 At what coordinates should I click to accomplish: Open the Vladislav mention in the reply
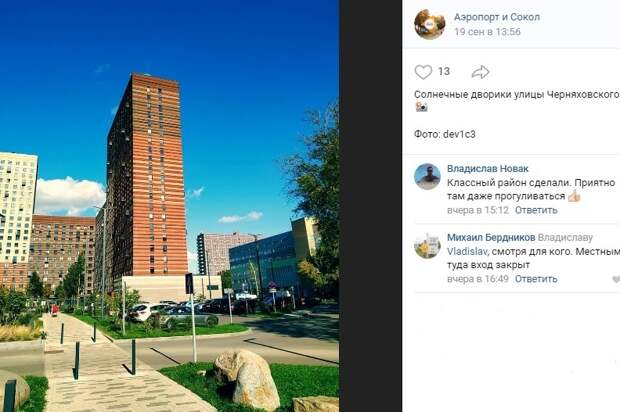click(x=467, y=251)
